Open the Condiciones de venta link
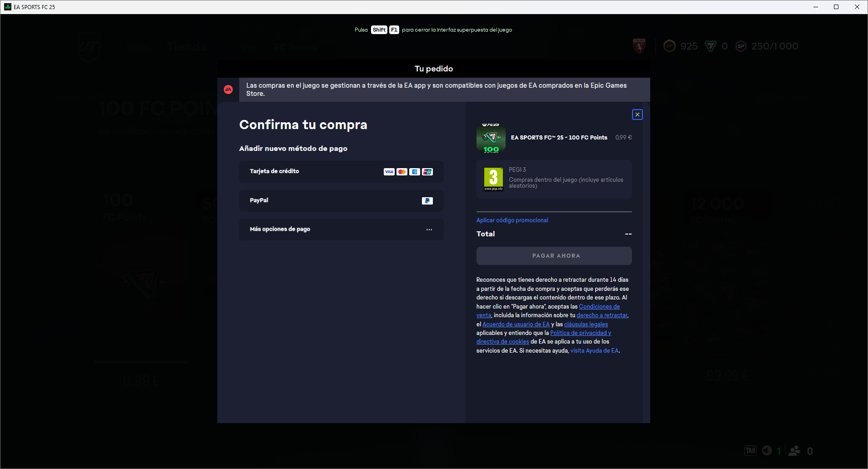Screen dimensions: 868x469 [x=599, y=306]
